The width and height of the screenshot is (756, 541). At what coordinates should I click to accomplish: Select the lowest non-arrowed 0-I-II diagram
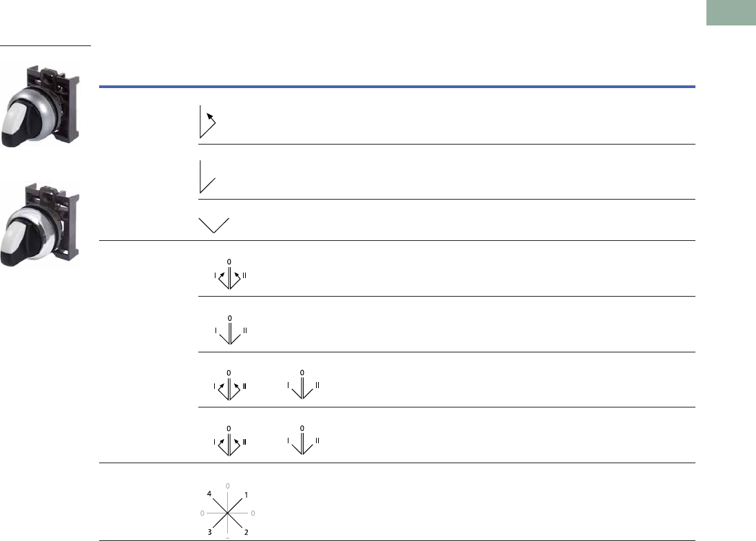point(303,441)
